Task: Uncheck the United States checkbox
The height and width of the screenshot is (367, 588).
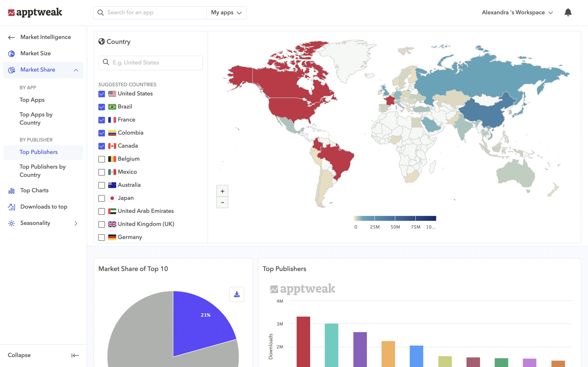Action: (x=101, y=94)
